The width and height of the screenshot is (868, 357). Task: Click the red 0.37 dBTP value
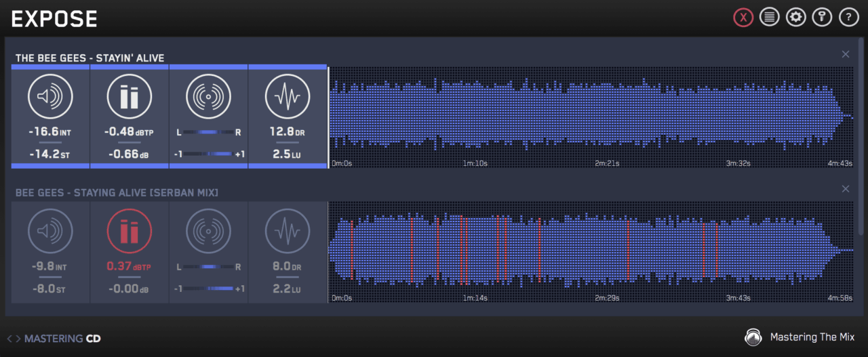(x=130, y=267)
